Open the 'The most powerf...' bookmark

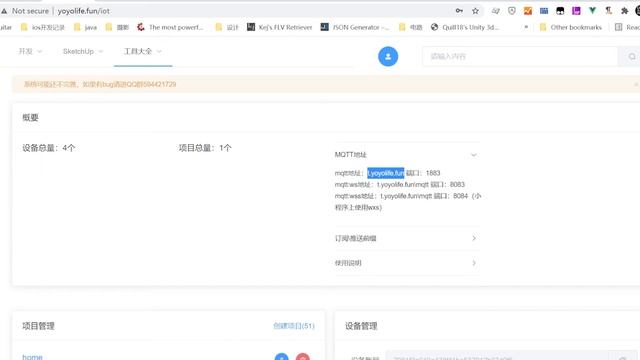(x=170, y=27)
